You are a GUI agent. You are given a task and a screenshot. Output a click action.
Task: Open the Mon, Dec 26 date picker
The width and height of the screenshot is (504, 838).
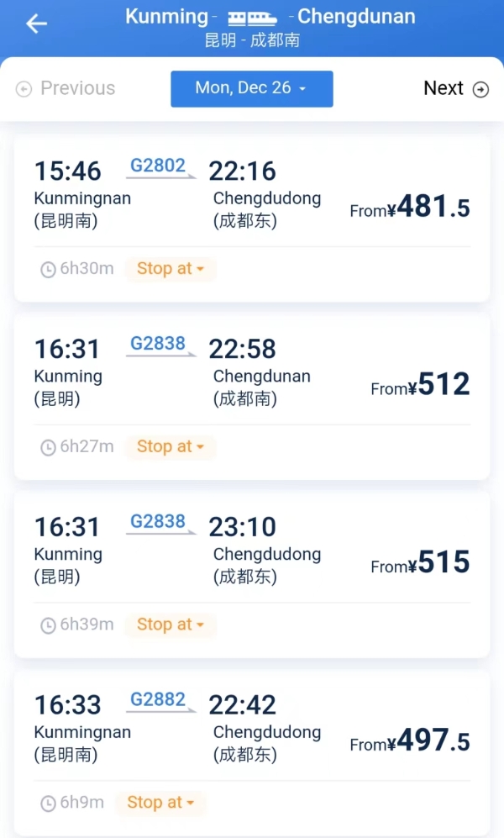[251, 88]
